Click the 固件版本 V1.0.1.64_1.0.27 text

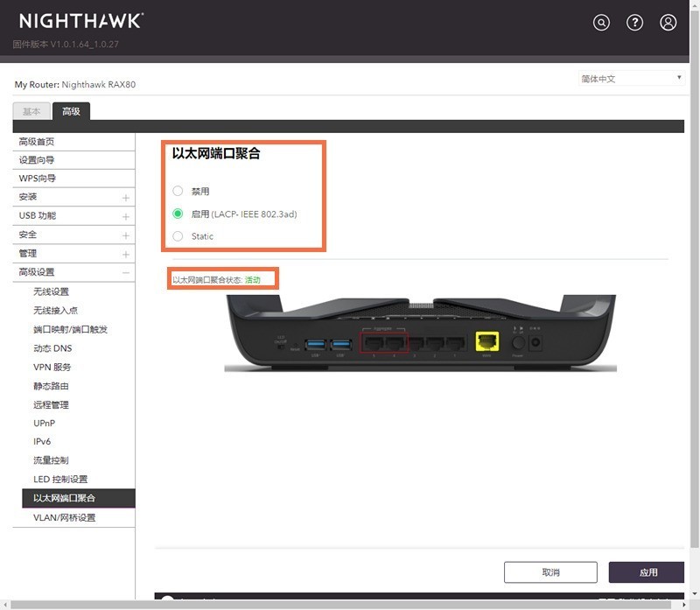[x=66, y=45]
